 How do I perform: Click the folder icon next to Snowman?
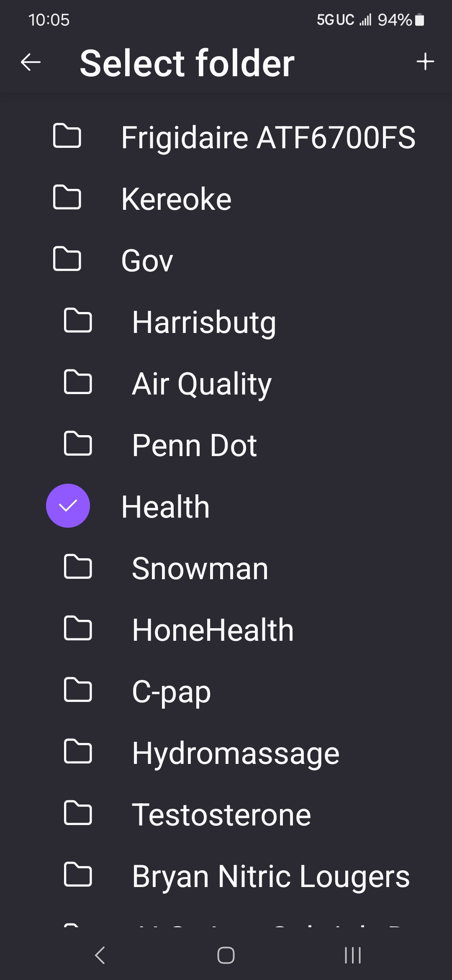point(78,567)
